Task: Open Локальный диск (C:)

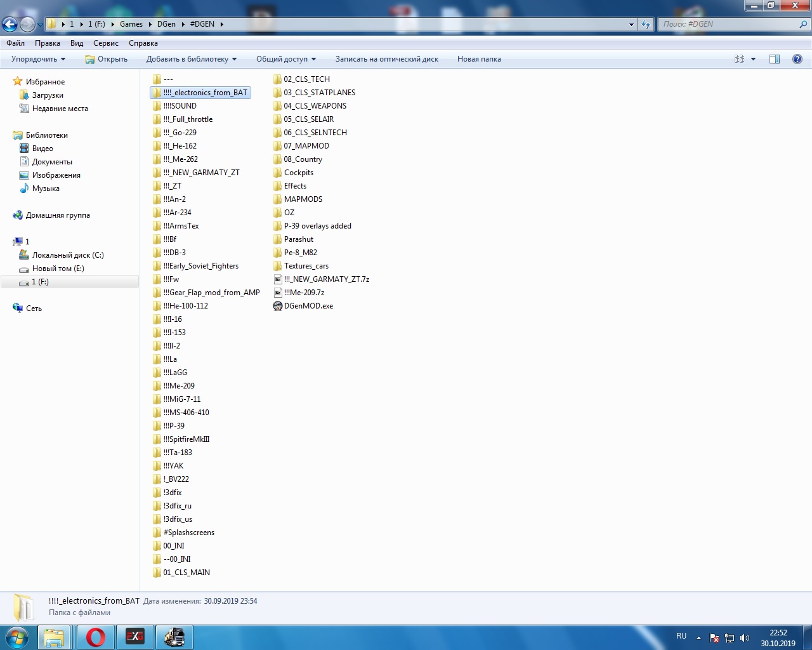Action: coord(68,255)
